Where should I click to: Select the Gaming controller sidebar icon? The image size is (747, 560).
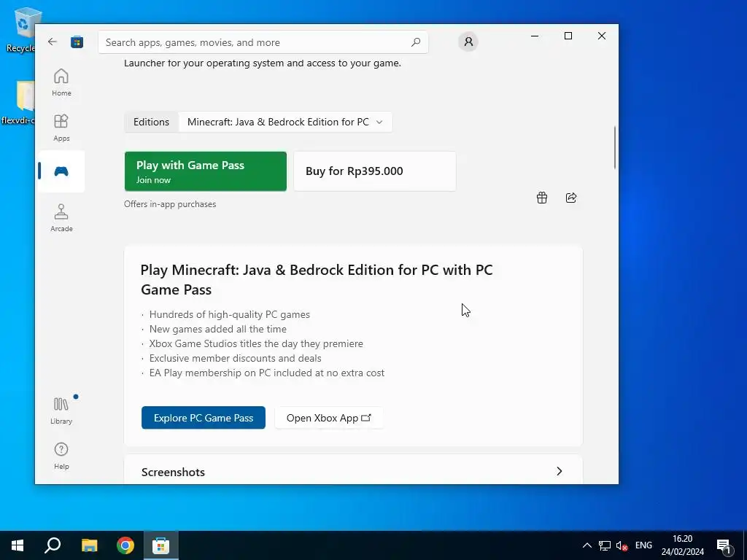tap(61, 171)
